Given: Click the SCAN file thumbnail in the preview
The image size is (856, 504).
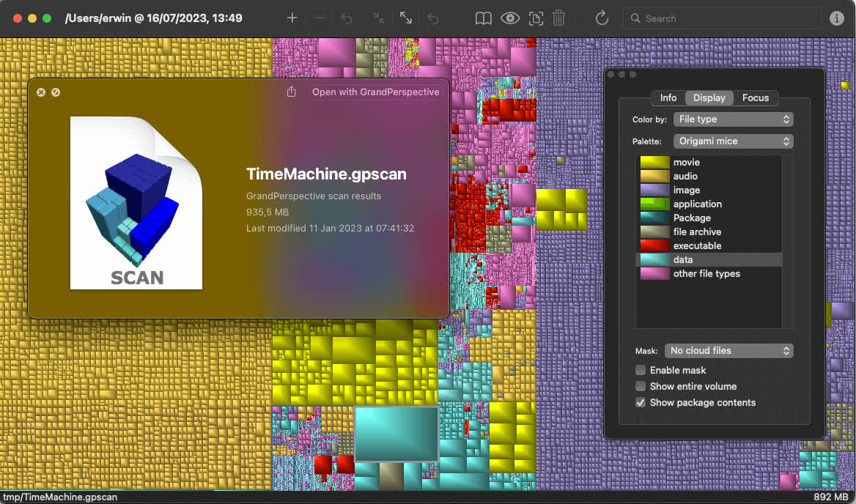Looking at the screenshot, I should pyautogui.click(x=136, y=202).
